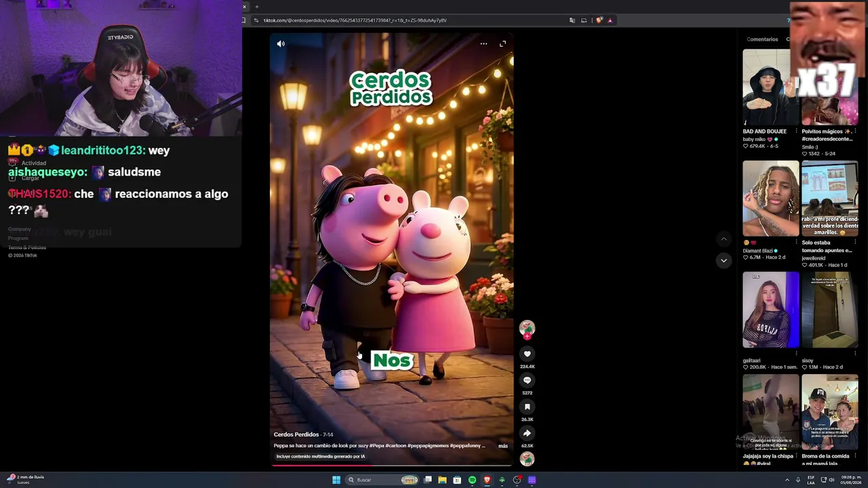The height and width of the screenshot is (488, 868).
Task: Open File Explorer from the taskbar
Action: pos(442,480)
